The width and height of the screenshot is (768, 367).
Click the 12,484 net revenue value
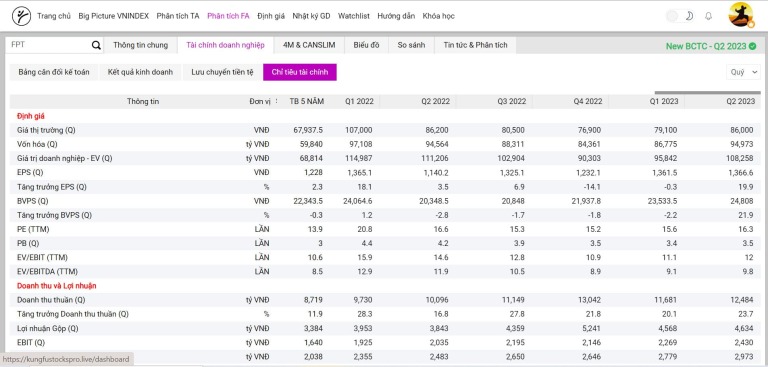coord(743,300)
